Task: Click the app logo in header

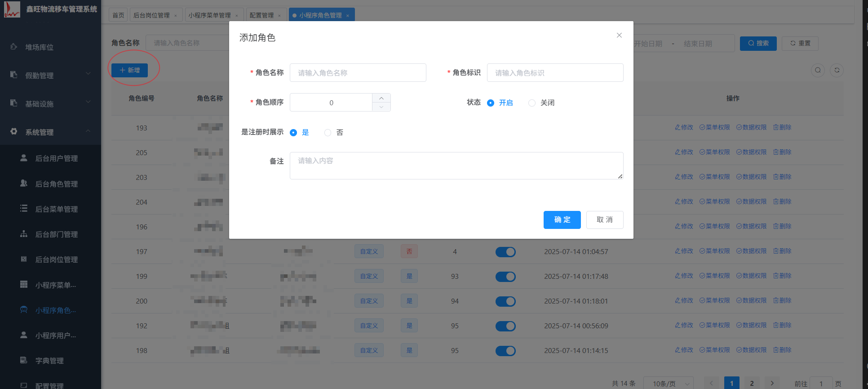Action: click(x=12, y=9)
